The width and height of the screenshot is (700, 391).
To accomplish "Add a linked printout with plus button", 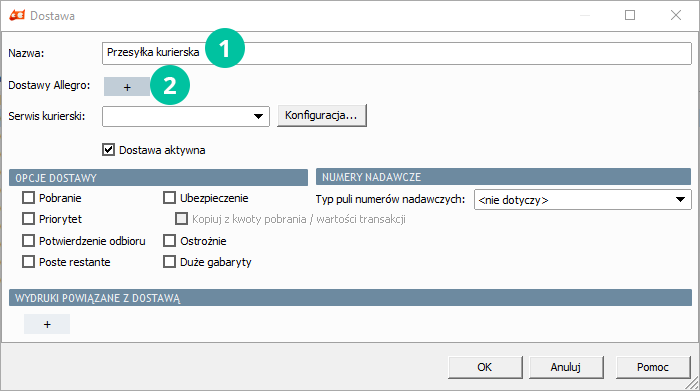I will click(x=47, y=324).
